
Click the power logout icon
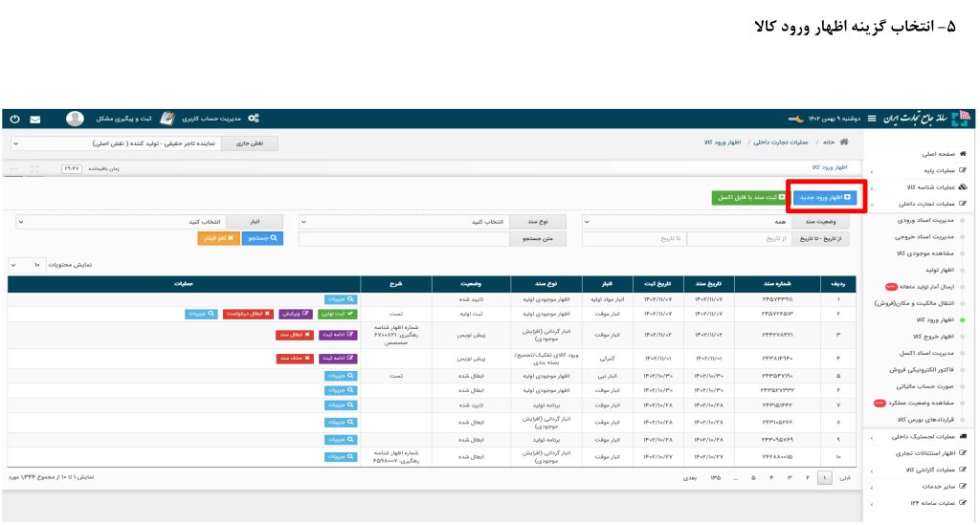click(x=14, y=120)
